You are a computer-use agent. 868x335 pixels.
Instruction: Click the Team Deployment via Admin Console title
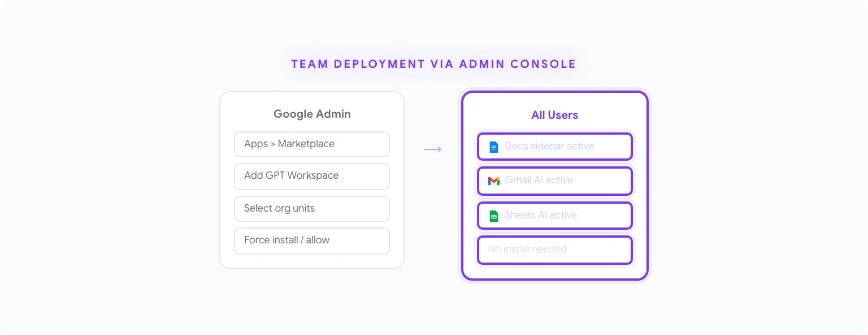pyautogui.click(x=433, y=64)
